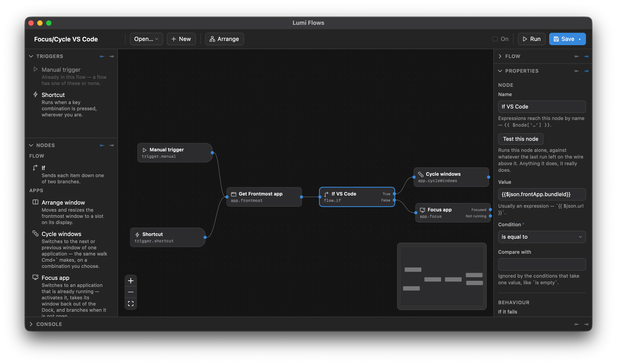Pick the If node from Flow list
This screenshot has height=364, width=617.
[72, 174]
